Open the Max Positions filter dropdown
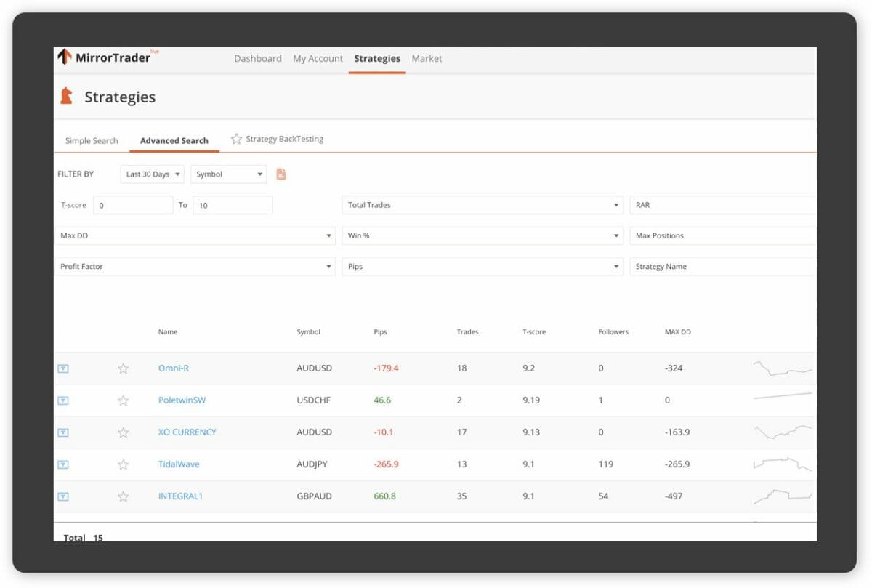 (723, 235)
